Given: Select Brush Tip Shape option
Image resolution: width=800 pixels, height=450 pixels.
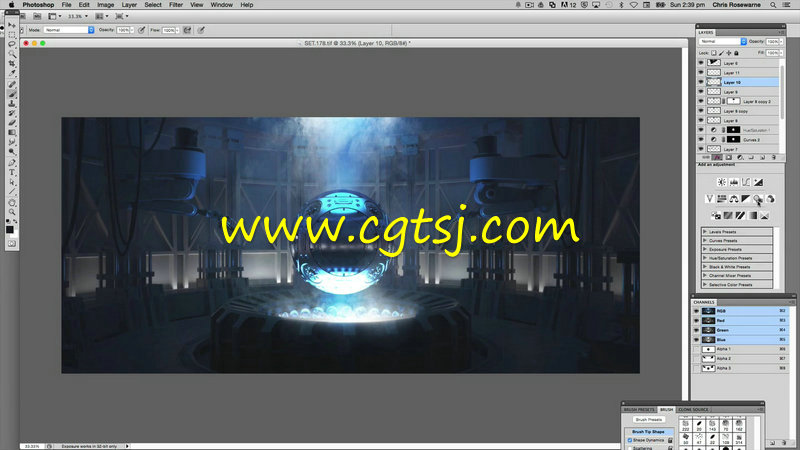Looking at the screenshot, I should point(648,432).
